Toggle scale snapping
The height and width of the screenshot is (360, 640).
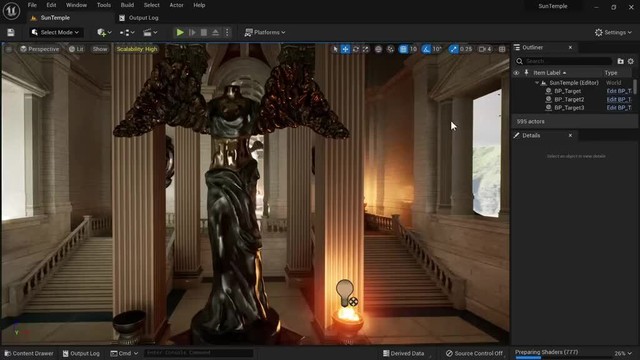[x=453, y=49]
